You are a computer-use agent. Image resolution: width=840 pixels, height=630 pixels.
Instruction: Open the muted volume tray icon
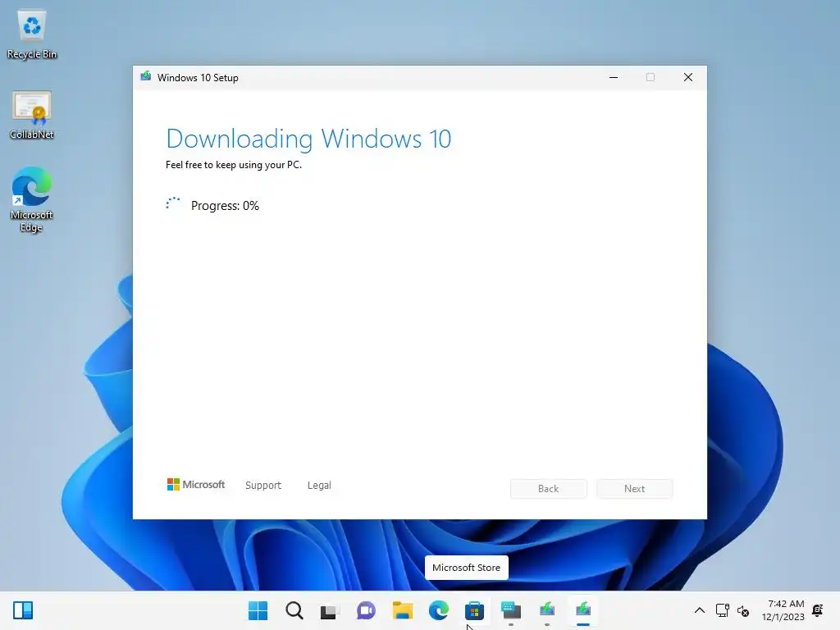[x=743, y=610]
